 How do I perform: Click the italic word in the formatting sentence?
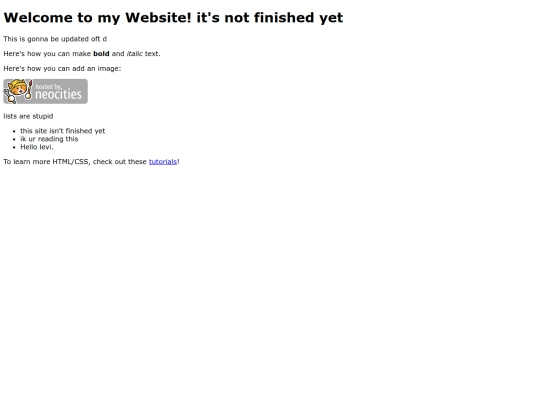point(134,54)
